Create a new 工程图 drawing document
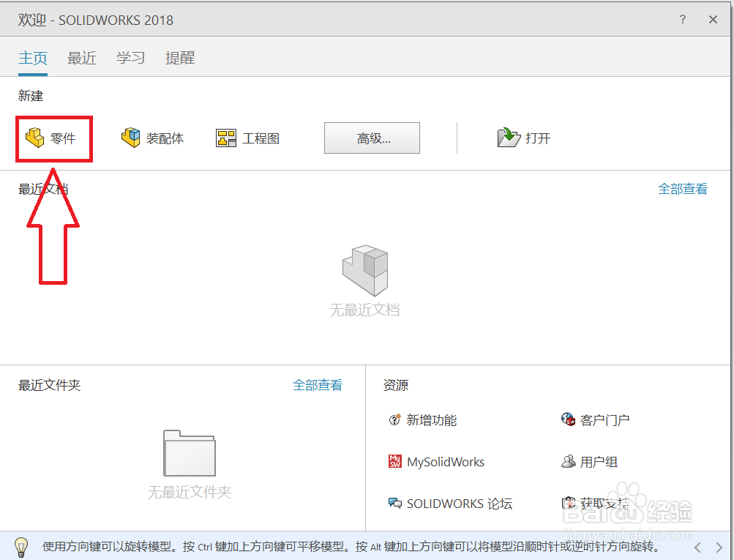This screenshot has width=734, height=560. [x=247, y=138]
